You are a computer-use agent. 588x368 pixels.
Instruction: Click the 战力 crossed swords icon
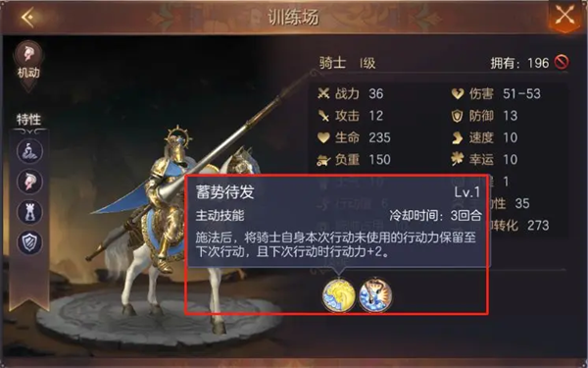pos(323,93)
